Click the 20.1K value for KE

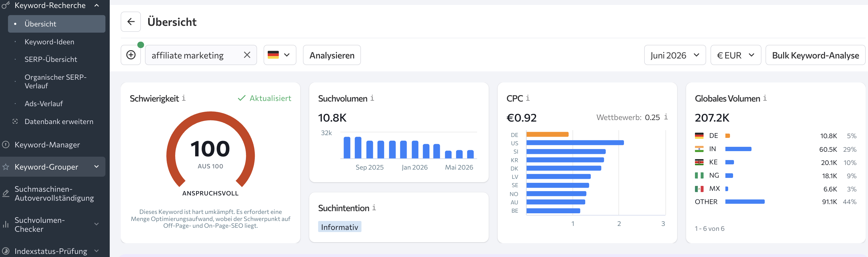(829, 163)
